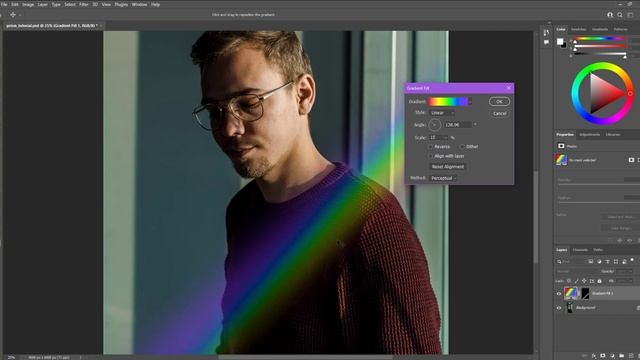Open the layer filter kind search dropdown

click(571, 262)
